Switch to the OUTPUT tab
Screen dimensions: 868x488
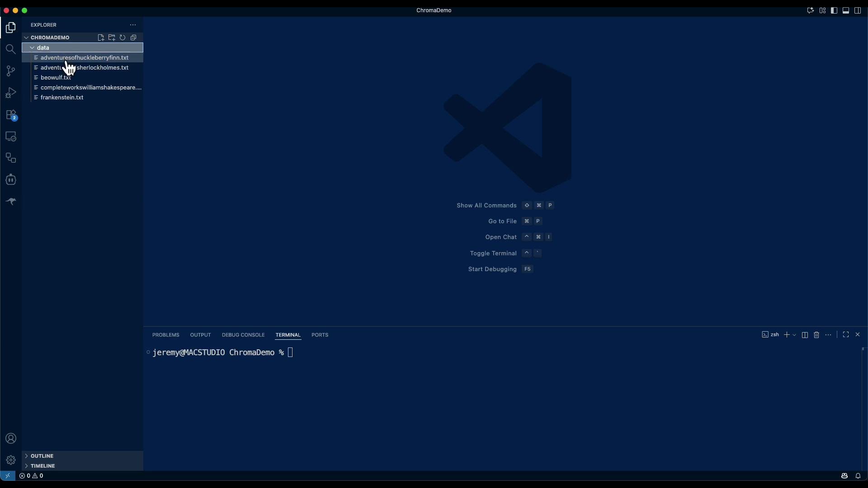[x=201, y=335]
